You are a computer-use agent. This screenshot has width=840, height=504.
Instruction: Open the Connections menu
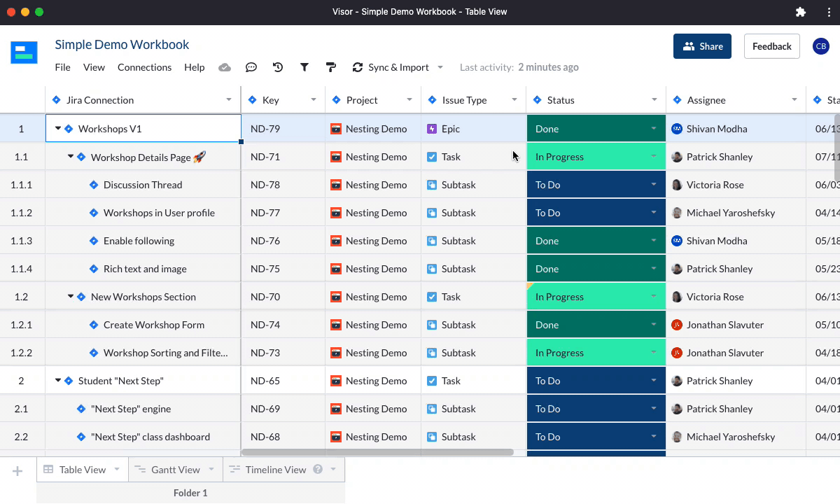coord(144,67)
